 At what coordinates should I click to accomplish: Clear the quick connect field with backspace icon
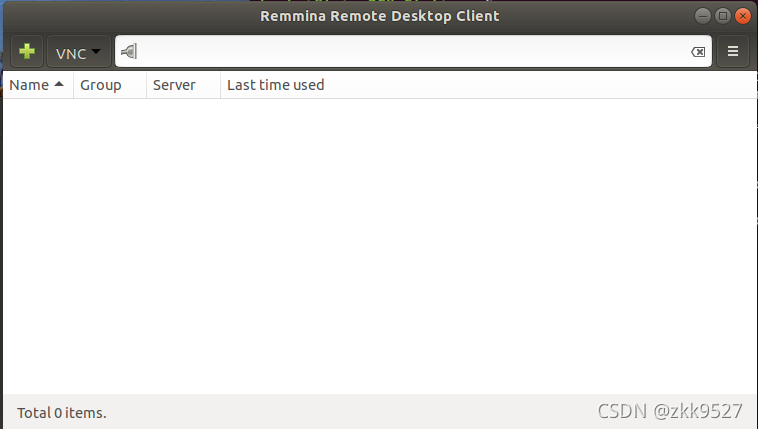pos(698,52)
